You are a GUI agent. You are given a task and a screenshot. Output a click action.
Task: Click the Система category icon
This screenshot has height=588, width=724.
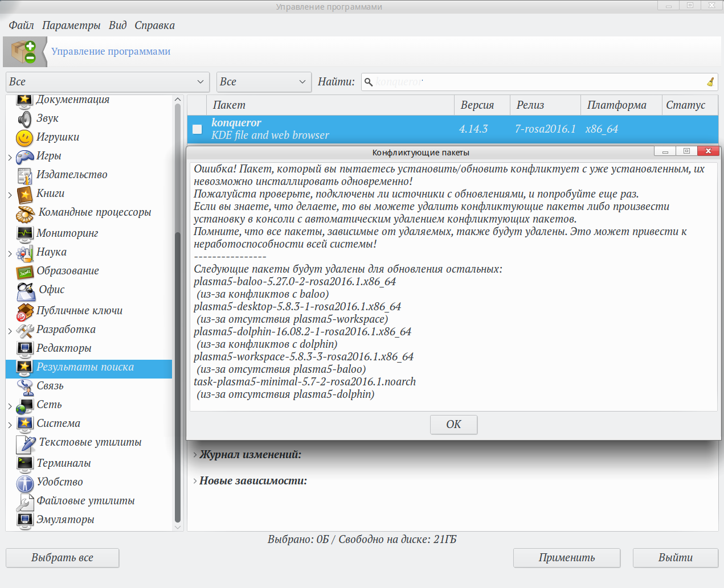point(24,424)
